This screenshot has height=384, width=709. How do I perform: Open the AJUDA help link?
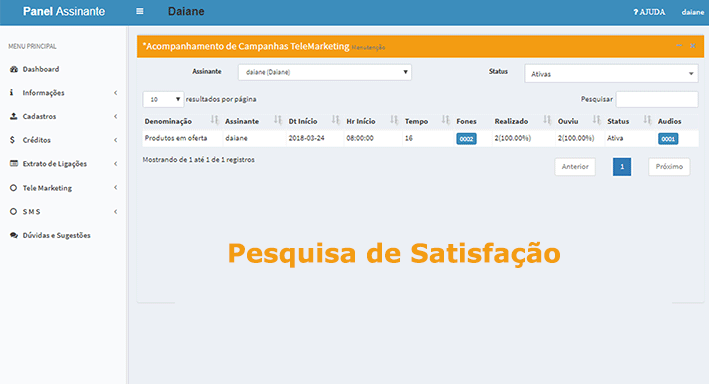coord(649,12)
